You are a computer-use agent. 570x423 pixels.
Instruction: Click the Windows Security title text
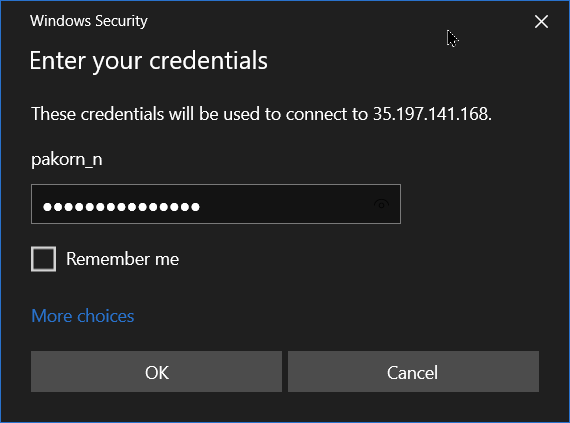pos(89,21)
